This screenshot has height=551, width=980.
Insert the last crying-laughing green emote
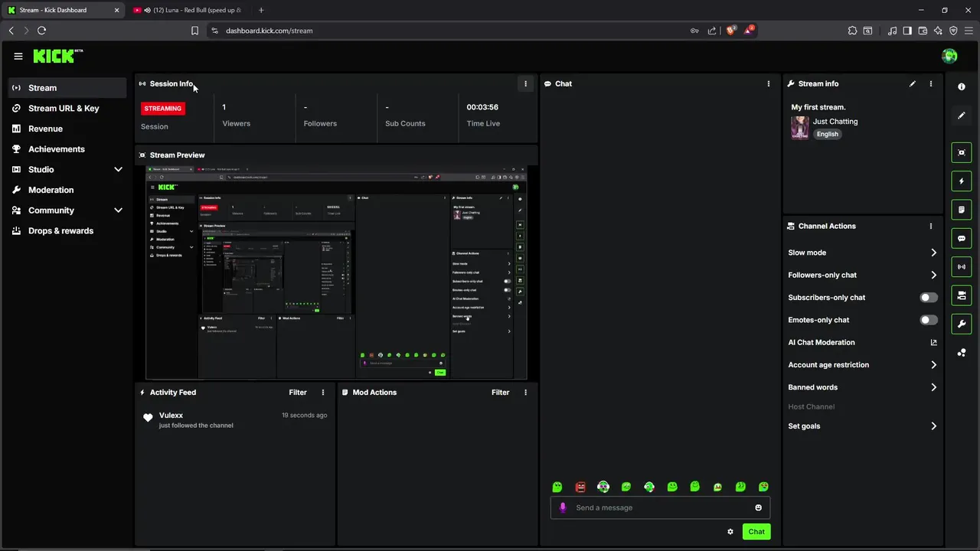(x=763, y=487)
